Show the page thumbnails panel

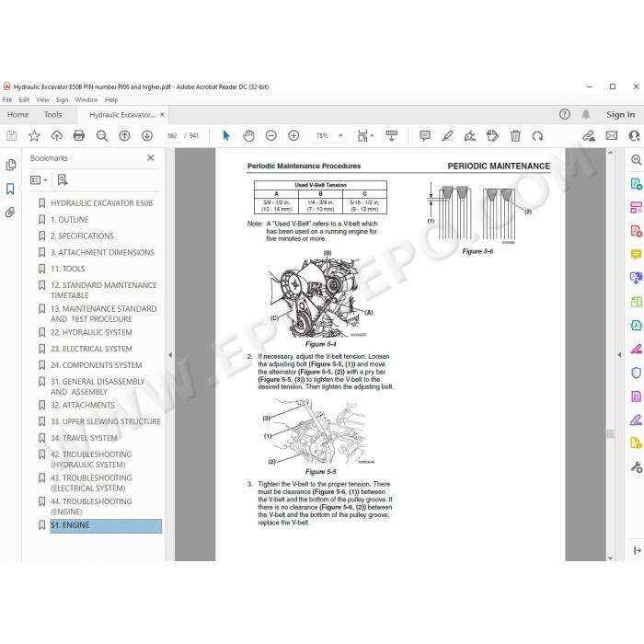(11, 165)
